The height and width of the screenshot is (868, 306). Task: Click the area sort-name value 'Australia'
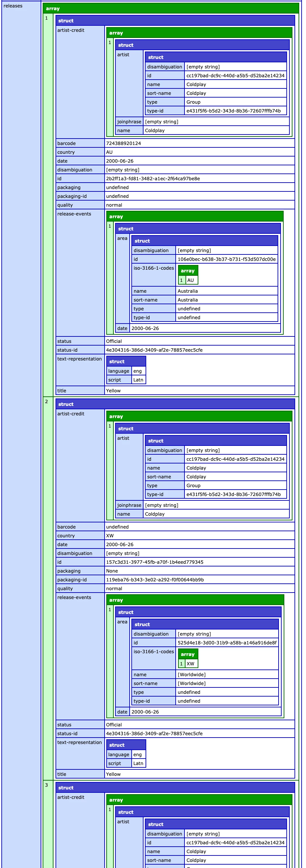click(x=188, y=300)
